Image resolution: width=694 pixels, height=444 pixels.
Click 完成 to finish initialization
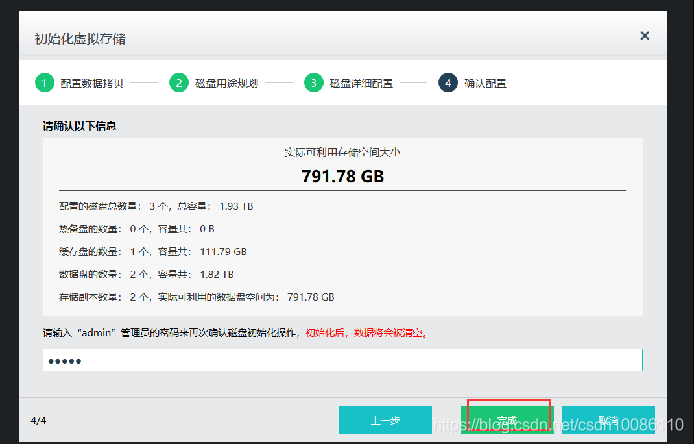[507, 420]
